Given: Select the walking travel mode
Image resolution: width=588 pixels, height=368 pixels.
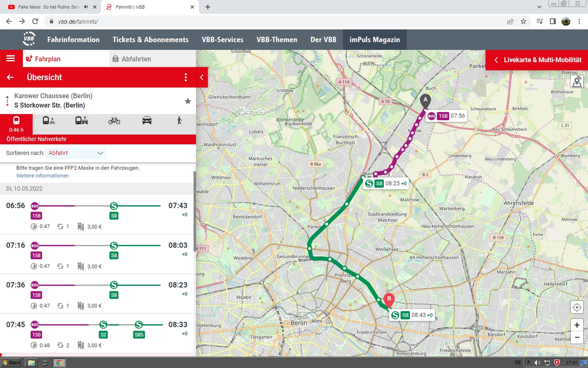Looking at the screenshot, I should 179,120.
